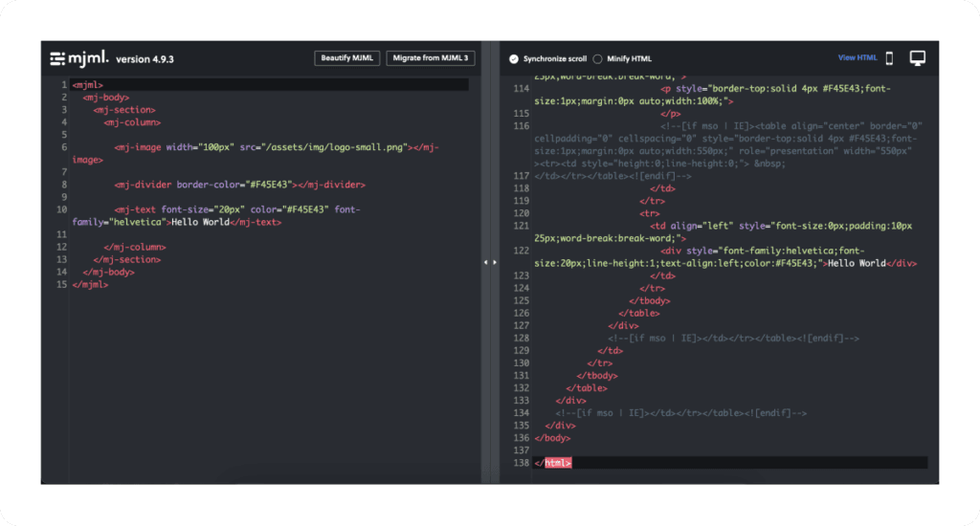Image resolution: width=980 pixels, height=526 pixels.
Task: Switch to mobile preview icon
Action: click(889, 58)
